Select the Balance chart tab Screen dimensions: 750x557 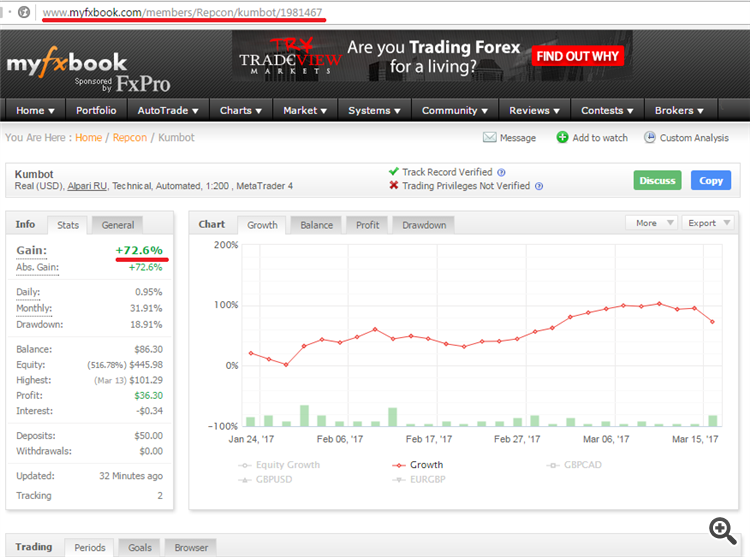pos(316,225)
